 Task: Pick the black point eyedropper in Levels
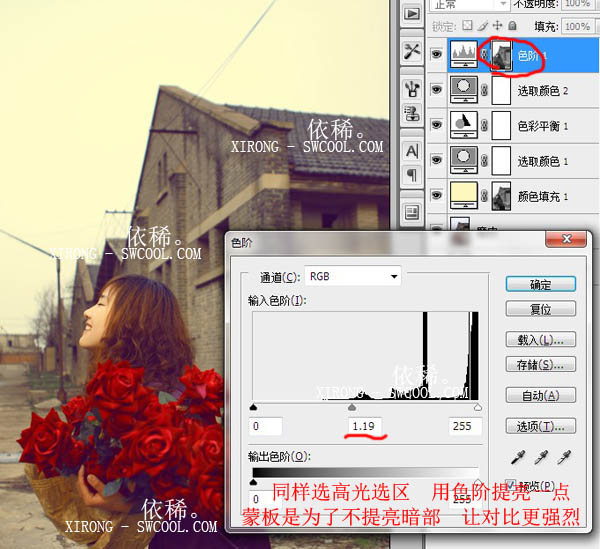[x=516, y=457]
